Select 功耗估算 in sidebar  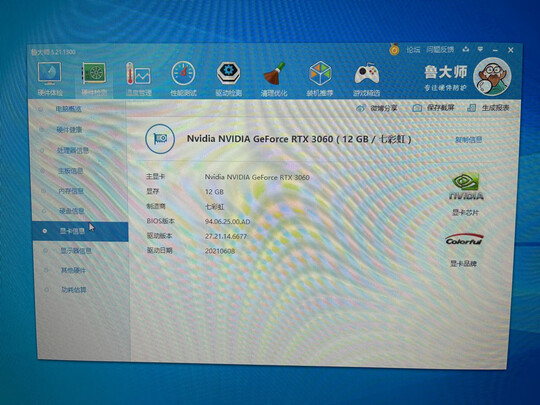[74, 290]
